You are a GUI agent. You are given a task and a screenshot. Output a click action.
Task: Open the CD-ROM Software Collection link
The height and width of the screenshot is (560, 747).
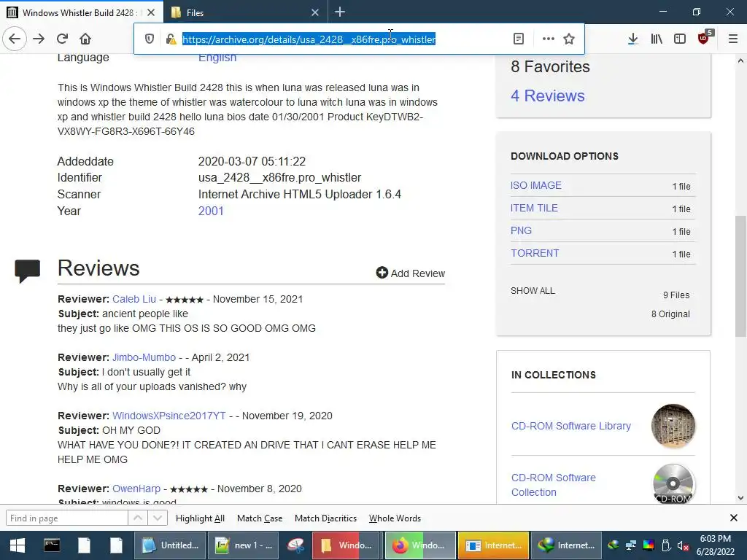pos(554,485)
